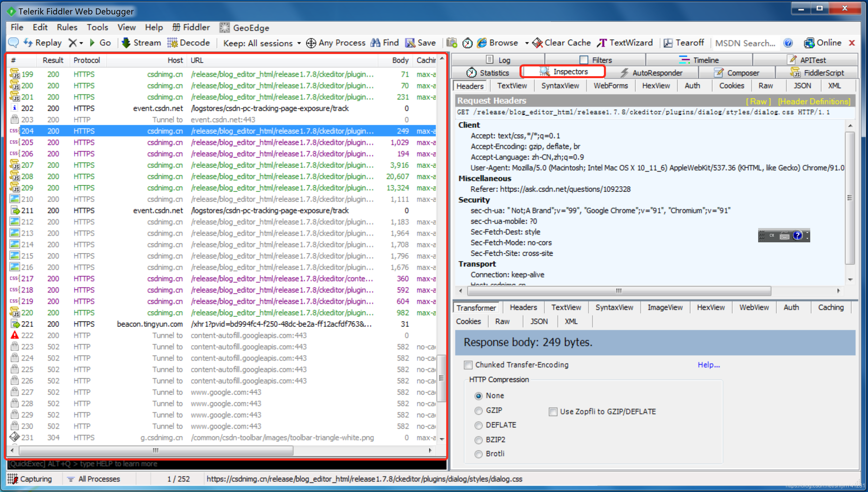Viewport: 868px width, 492px height.
Task: Open the Keep: All sessions dropdown
Action: [262, 43]
